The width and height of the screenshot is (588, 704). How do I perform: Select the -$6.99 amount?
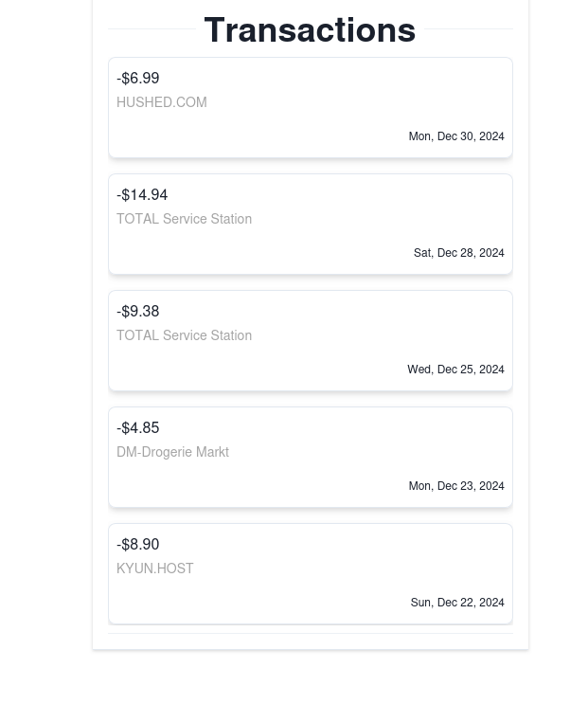[137, 78]
